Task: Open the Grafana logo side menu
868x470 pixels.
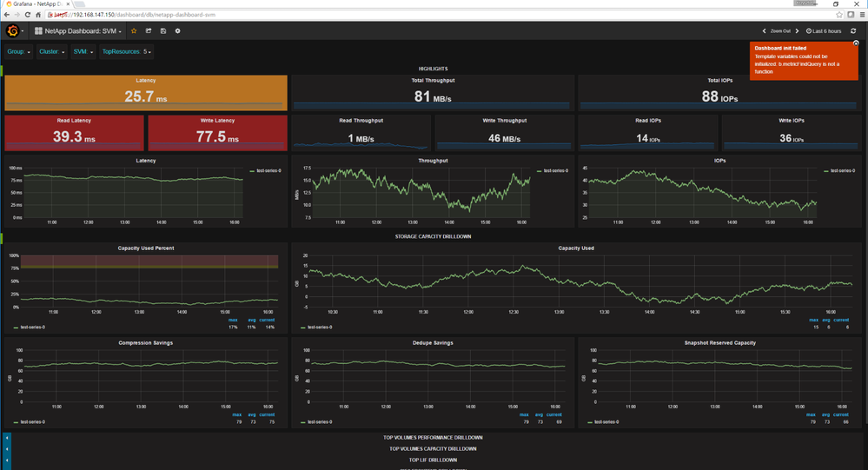Action: coord(13,31)
